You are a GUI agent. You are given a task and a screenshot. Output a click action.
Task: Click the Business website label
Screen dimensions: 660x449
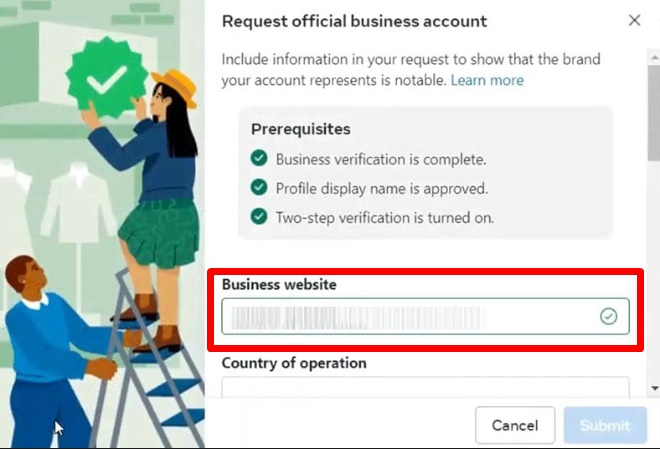[279, 284]
